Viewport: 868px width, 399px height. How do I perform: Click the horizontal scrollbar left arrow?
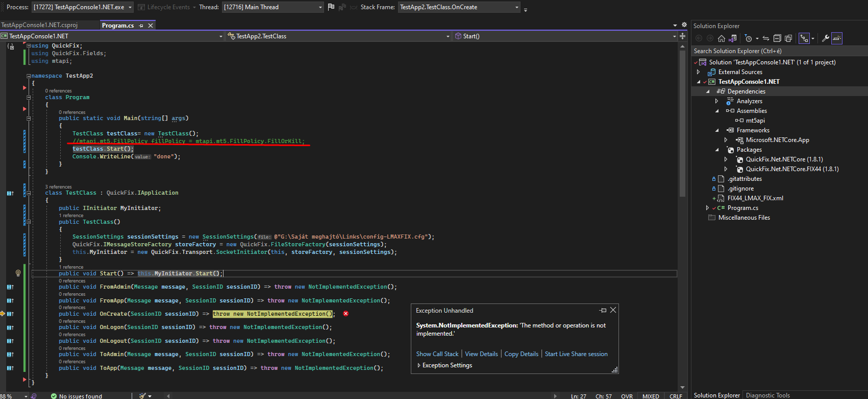point(168,396)
